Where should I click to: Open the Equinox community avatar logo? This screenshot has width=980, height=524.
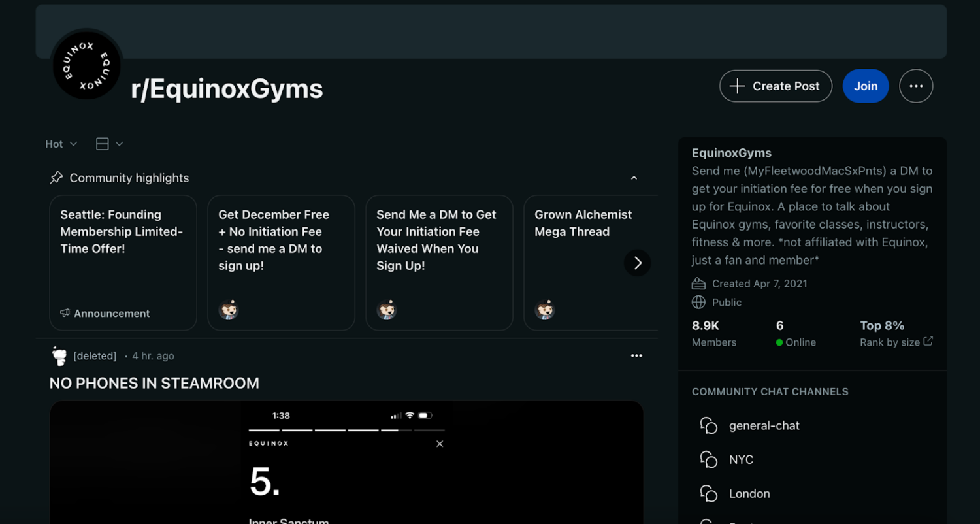(87, 66)
